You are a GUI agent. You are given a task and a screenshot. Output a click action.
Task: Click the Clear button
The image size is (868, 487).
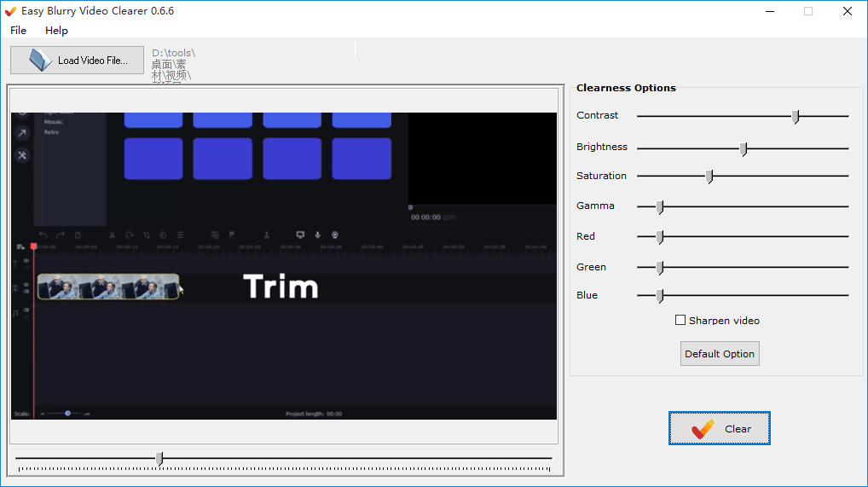tap(719, 428)
